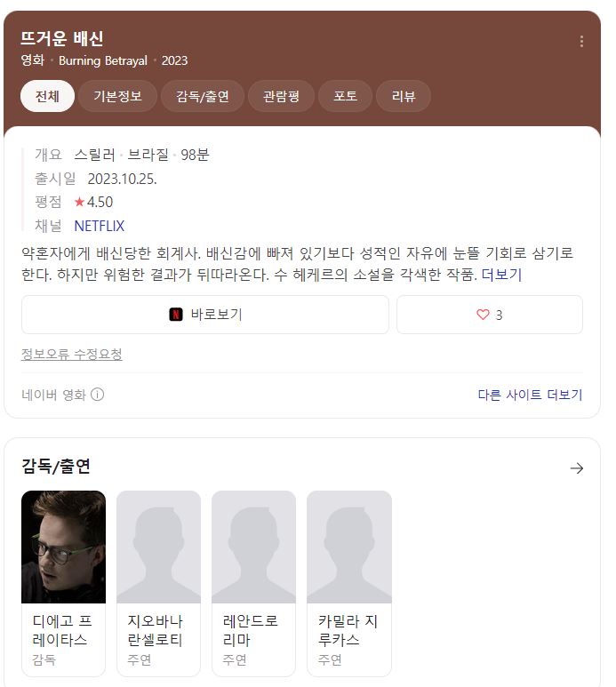Switch to the 관람평 tab
The image size is (616, 687).
pyautogui.click(x=281, y=96)
